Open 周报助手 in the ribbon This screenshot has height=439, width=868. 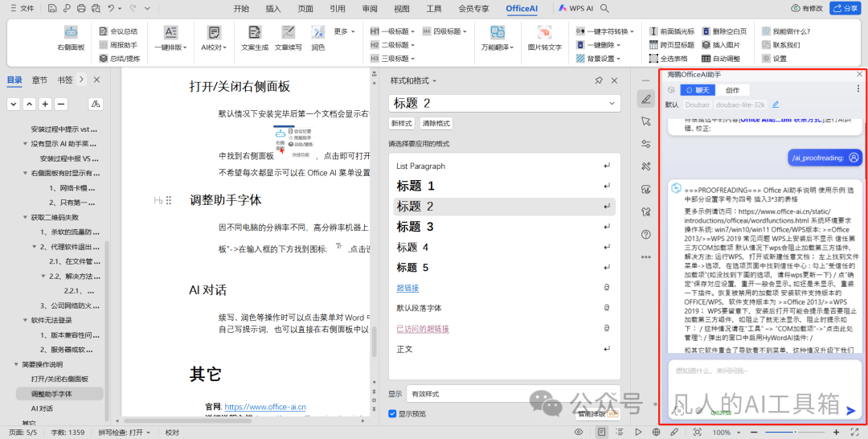coord(118,45)
